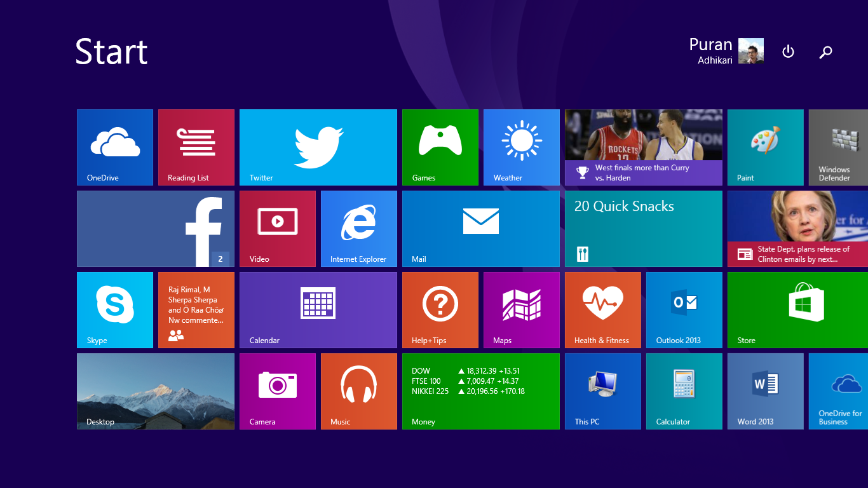Open the Mail tile
The image size is (868, 488).
[481, 229]
